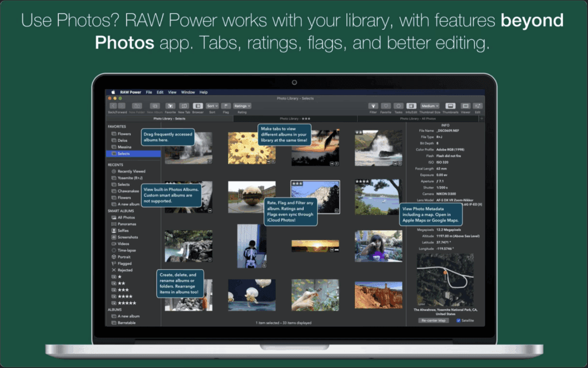Select the Portrait smart album
The image size is (588, 368).
pyautogui.click(x=121, y=257)
